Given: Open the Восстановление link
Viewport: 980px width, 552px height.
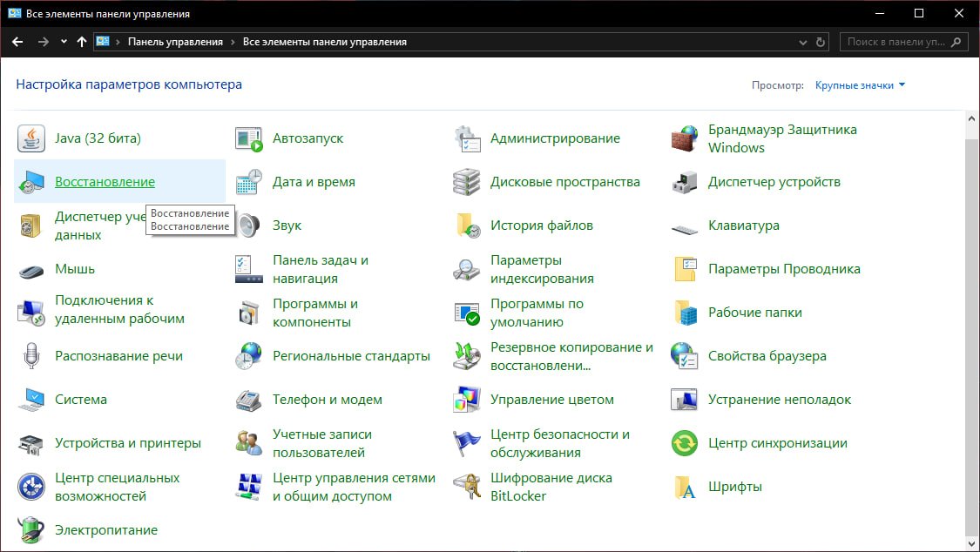Looking at the screenshot, I should (x=105, y=182).
